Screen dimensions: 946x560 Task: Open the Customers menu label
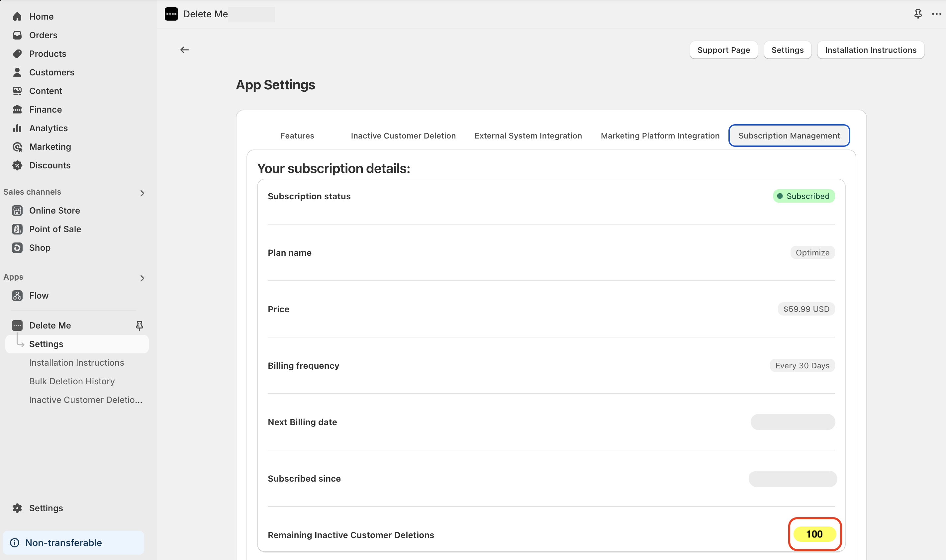tap(52, 72)
